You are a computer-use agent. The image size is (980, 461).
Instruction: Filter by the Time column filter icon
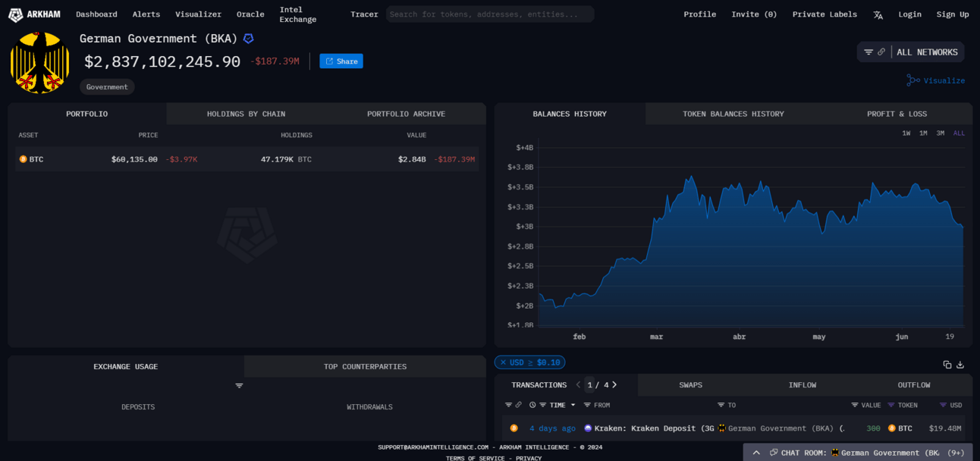pyautogui.click(x=543, y=405)
